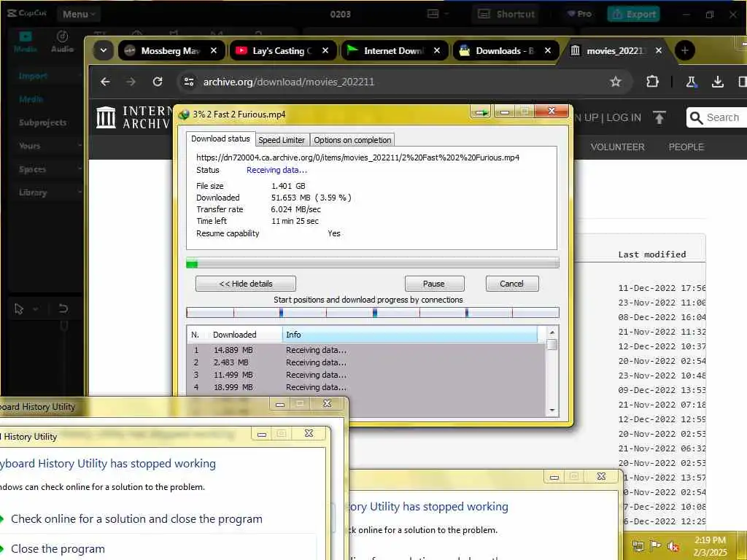Click the Last modified column header
747x560 pixels.
click(651, 254)
